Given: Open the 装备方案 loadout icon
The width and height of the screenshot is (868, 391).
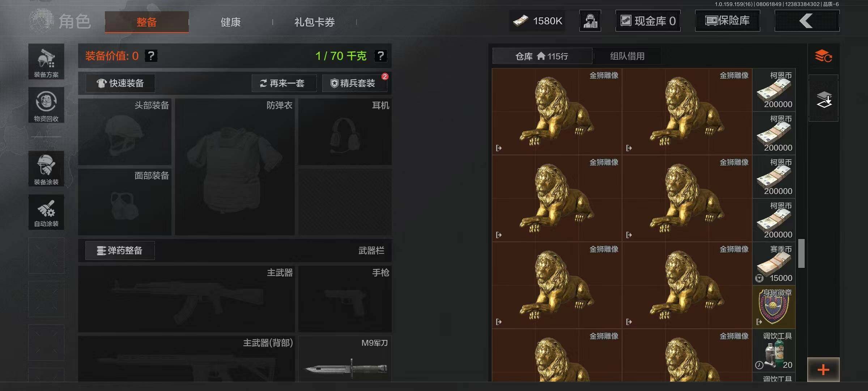Looking at the screenshot, I should pyautogui.click(x=46, y=62).
